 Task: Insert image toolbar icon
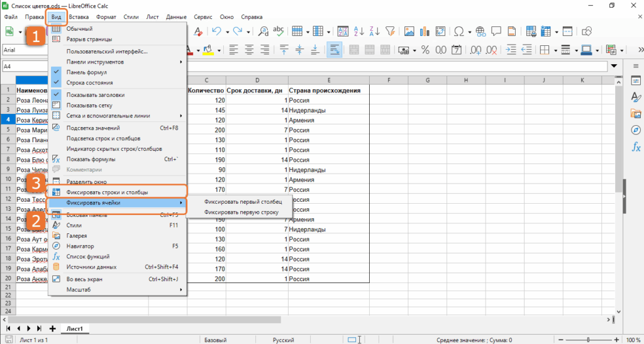409,31
